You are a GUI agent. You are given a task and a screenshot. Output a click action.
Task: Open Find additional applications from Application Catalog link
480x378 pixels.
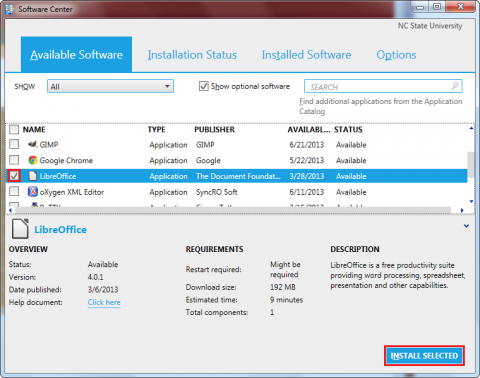coord(381,106)
